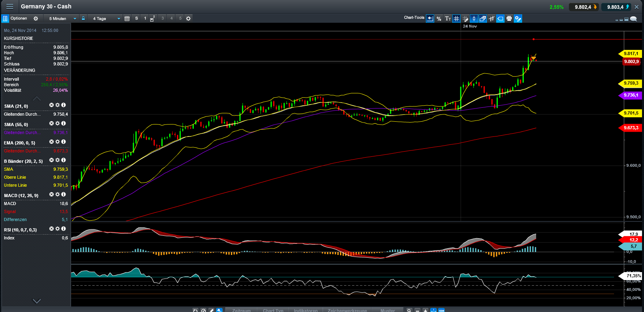The image size is (644, 312).
Task: Open settings gear next to Optionen
Action: click(x=36, y=18)
